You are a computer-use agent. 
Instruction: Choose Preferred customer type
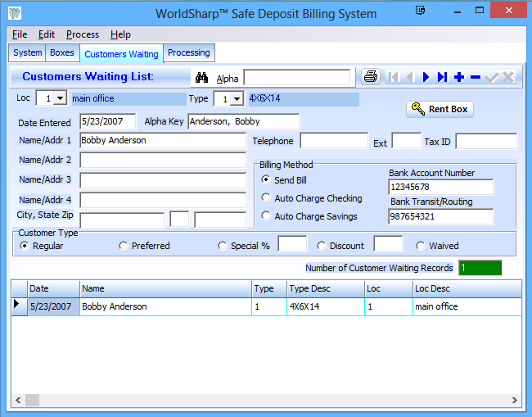tap(124, 246)
